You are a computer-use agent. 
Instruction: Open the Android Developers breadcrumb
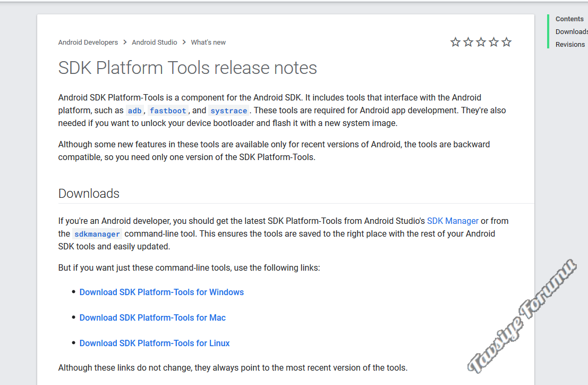pos(88,43)
